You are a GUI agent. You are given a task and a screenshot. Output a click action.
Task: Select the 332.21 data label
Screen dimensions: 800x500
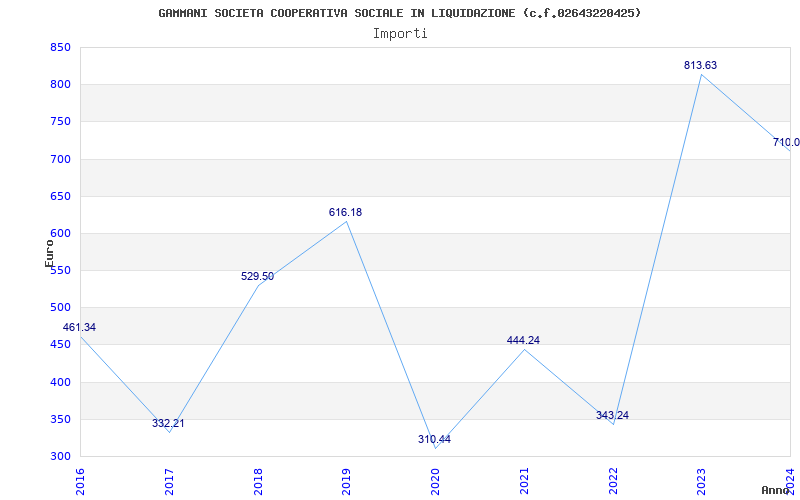click(168, 423)
